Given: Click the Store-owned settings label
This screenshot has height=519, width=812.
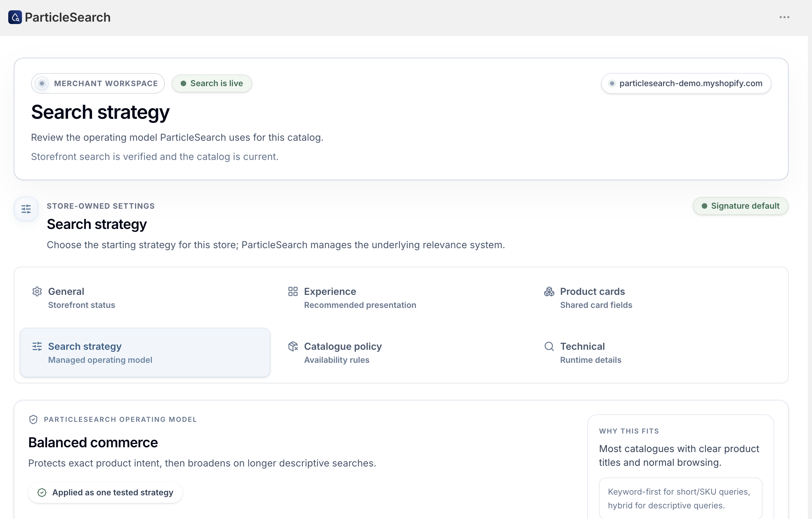Looking at the screenshot, I should click(x=101, y=206).
